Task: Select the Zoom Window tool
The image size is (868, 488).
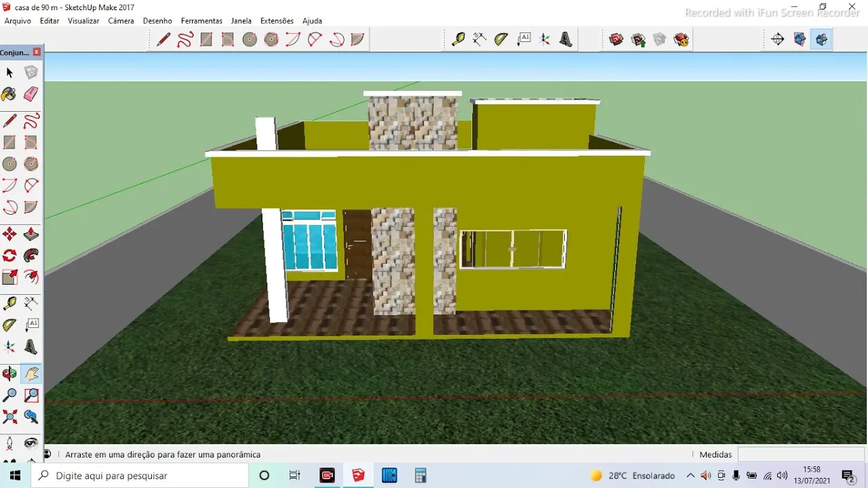Action: point(31,395)
